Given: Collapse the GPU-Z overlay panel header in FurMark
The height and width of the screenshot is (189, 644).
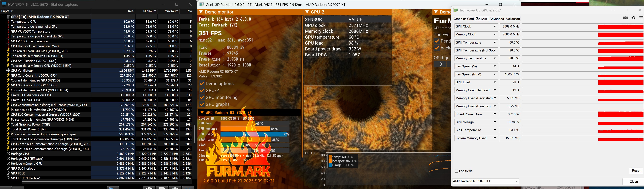Looking at the screenshot, I should click(307, 12).
